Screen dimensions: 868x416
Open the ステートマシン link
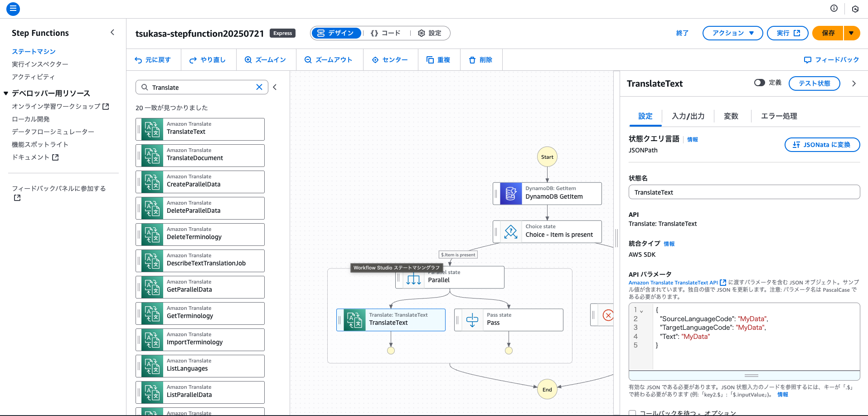pyautogui.click(x=34, y=51)
